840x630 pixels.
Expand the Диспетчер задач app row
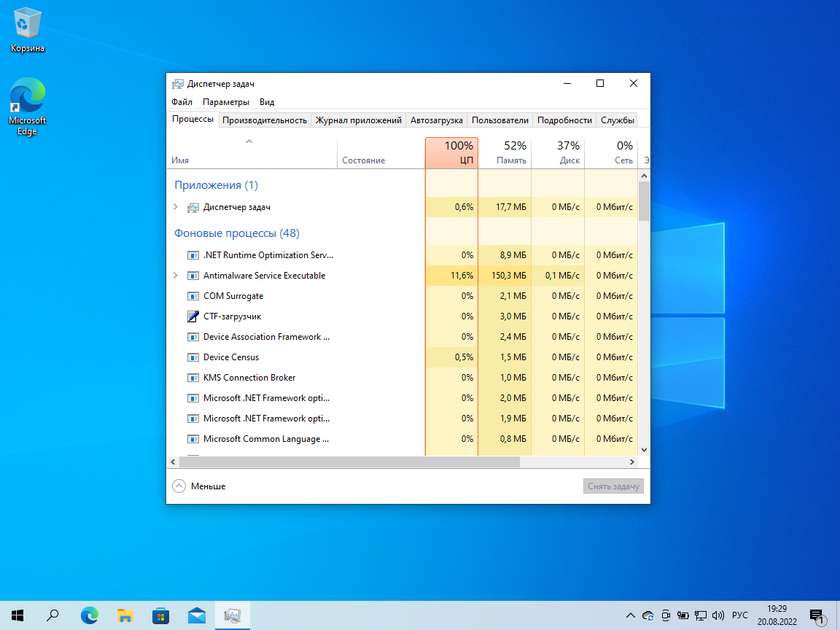coord(175,207)
